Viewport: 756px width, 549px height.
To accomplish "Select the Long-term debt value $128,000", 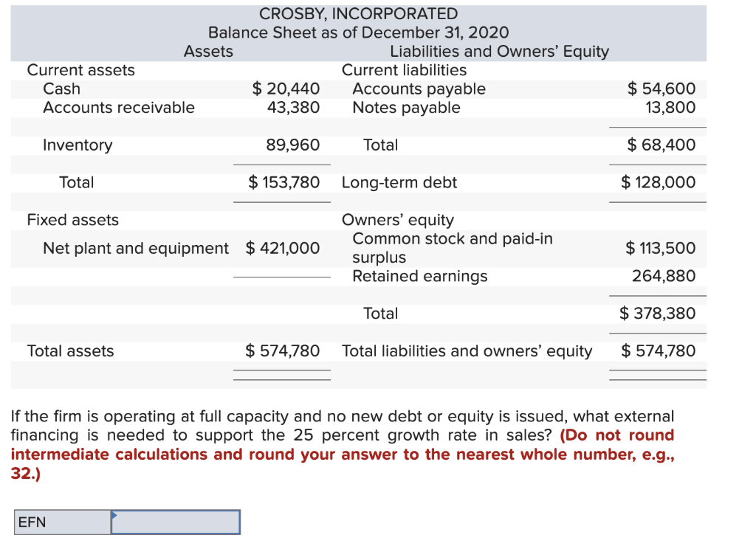I will point(662,182).
